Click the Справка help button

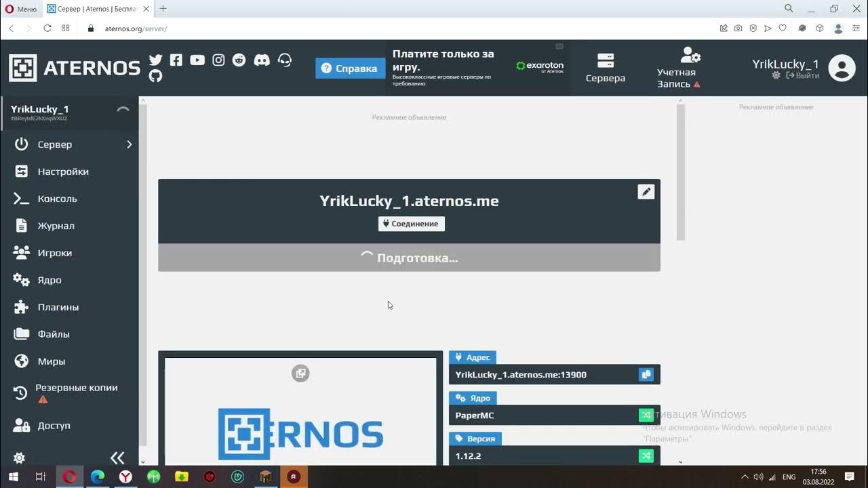click(x=350, y=68)
